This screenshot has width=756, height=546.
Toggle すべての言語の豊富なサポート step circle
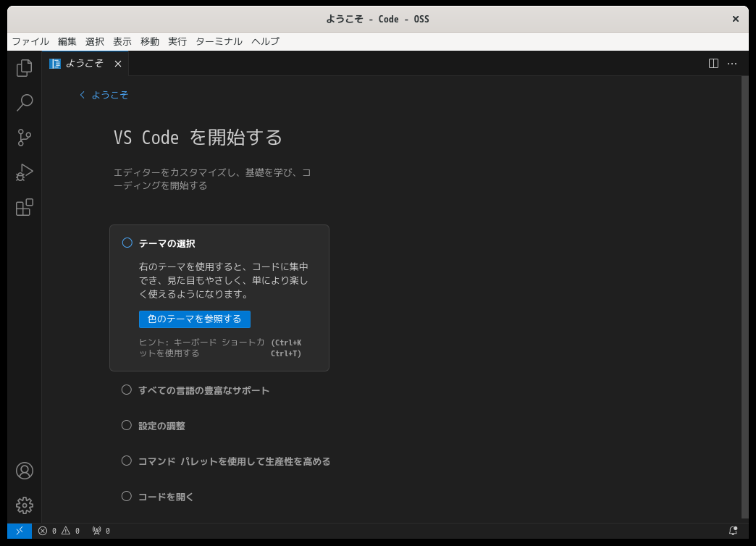(126, 390)
